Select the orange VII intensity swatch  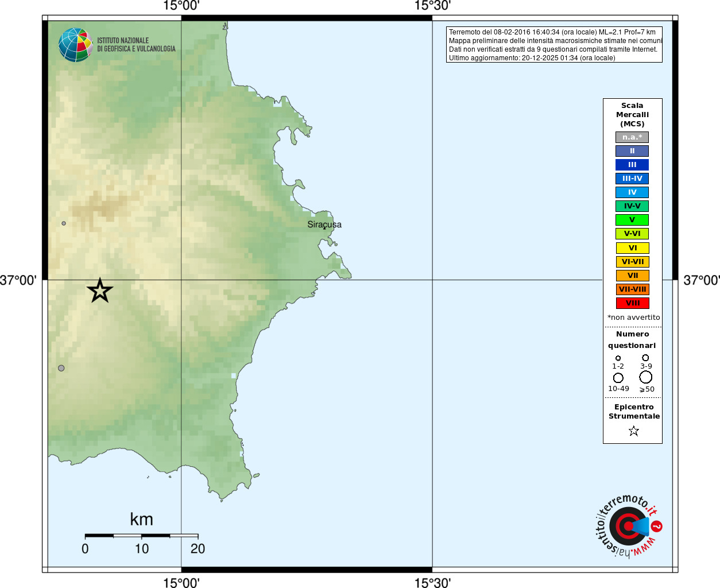click(632, 276)
